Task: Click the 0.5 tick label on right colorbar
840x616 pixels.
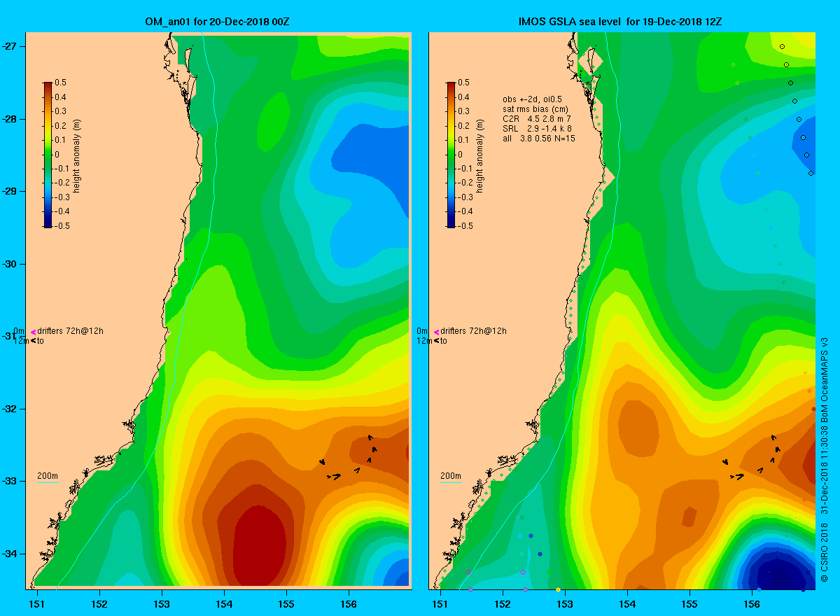Action: [x=463, y=82]
